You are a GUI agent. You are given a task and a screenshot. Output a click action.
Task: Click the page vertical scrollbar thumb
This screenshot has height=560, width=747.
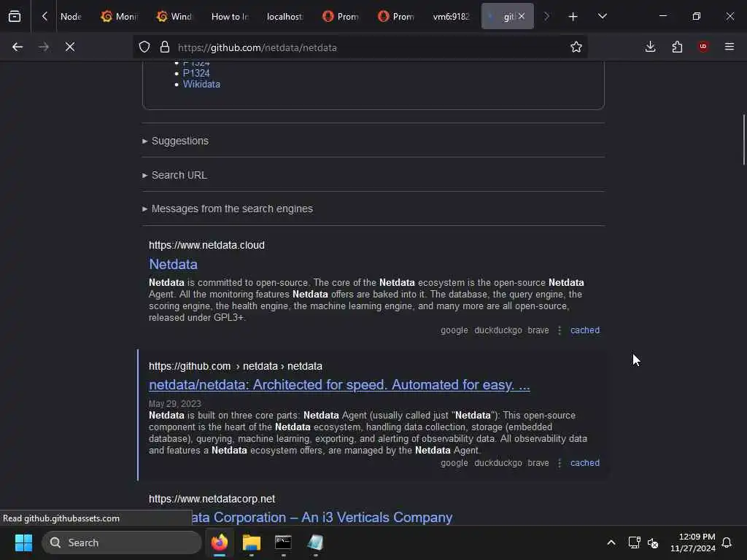[743, 139]
